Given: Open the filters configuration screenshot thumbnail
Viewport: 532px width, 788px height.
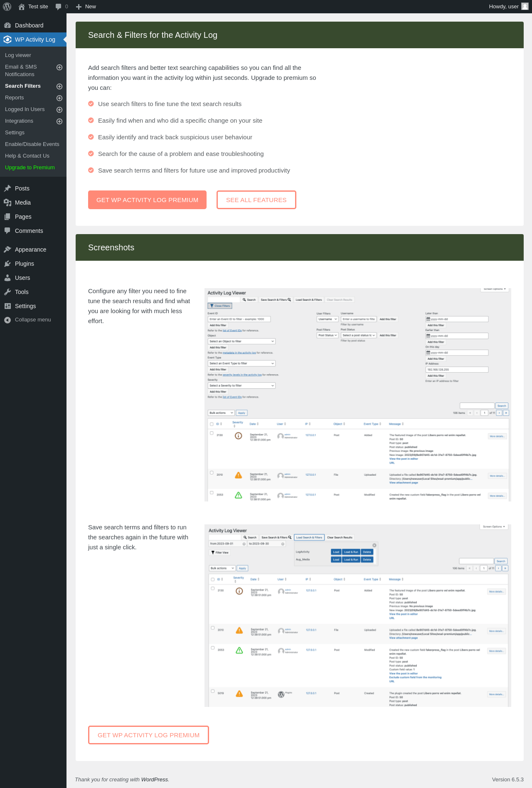Looking at the screenshot, I should (x=357, y=395).
